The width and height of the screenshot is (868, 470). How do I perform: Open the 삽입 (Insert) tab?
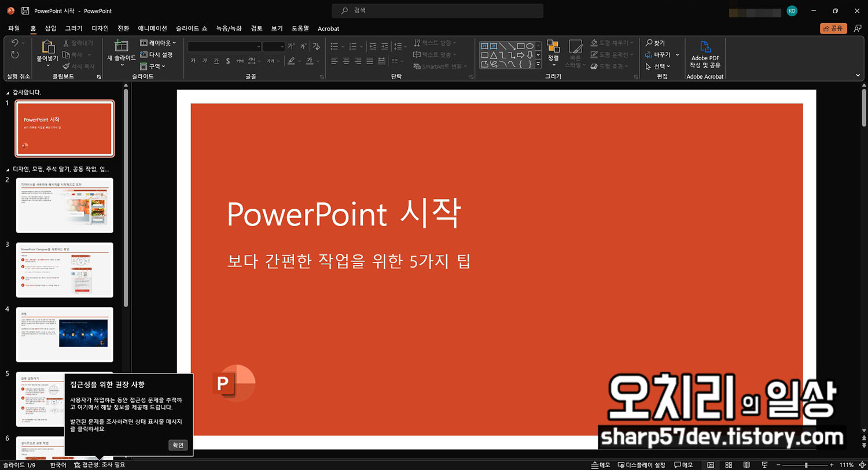51,28
